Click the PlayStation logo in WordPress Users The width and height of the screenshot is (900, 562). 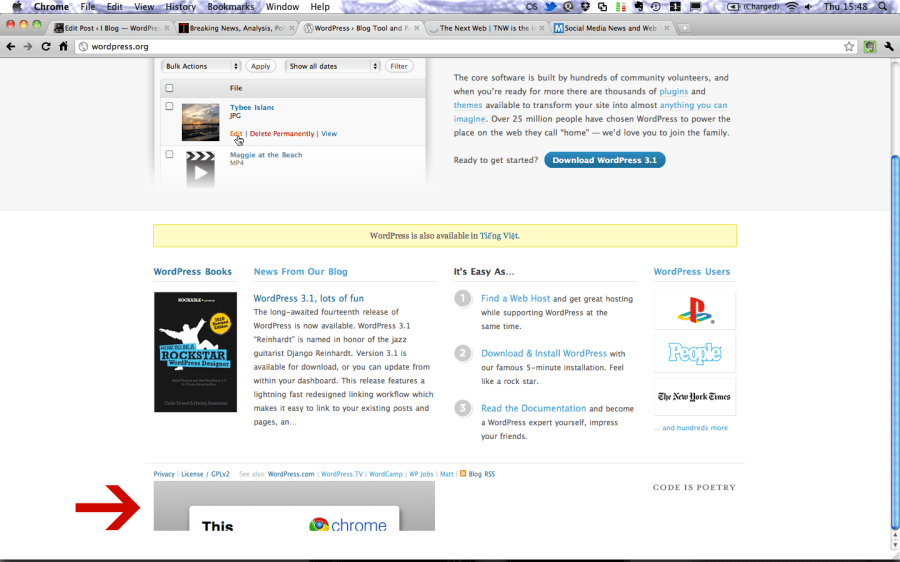695,311
